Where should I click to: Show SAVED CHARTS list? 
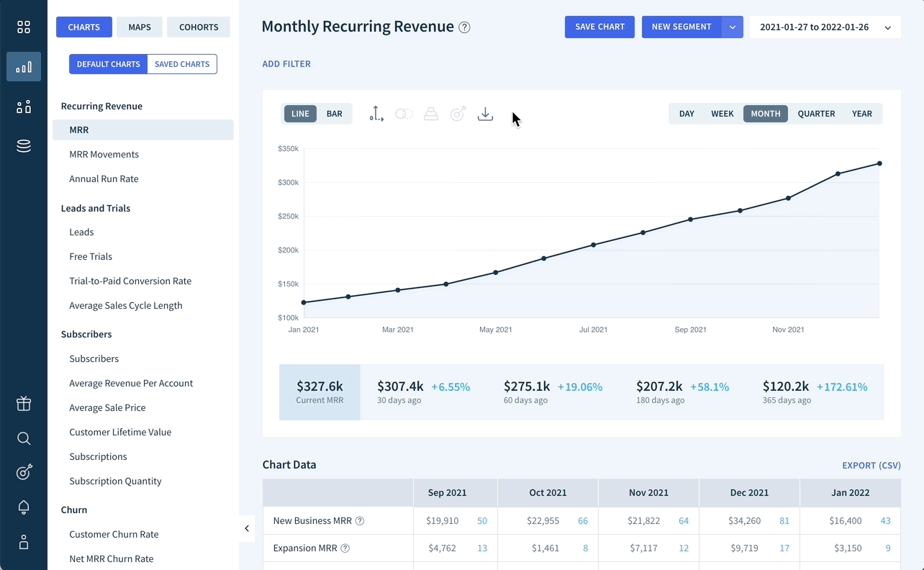(x=182, y=64)
